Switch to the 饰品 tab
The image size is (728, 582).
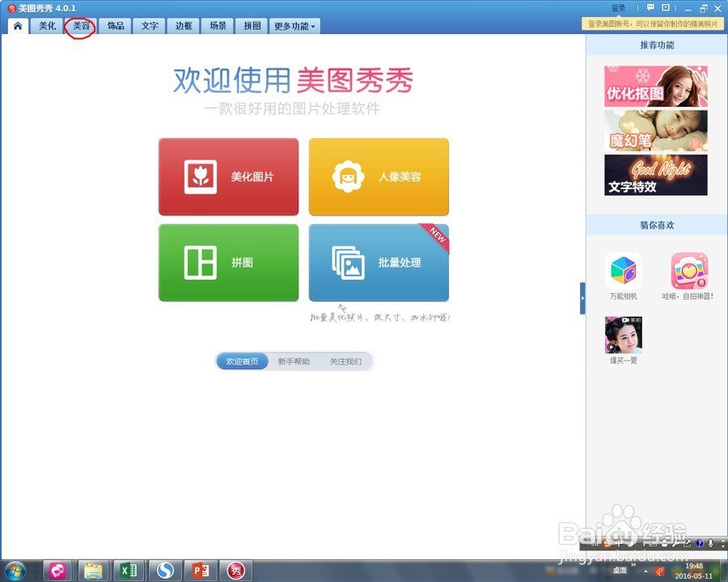[x=116, y=26]
